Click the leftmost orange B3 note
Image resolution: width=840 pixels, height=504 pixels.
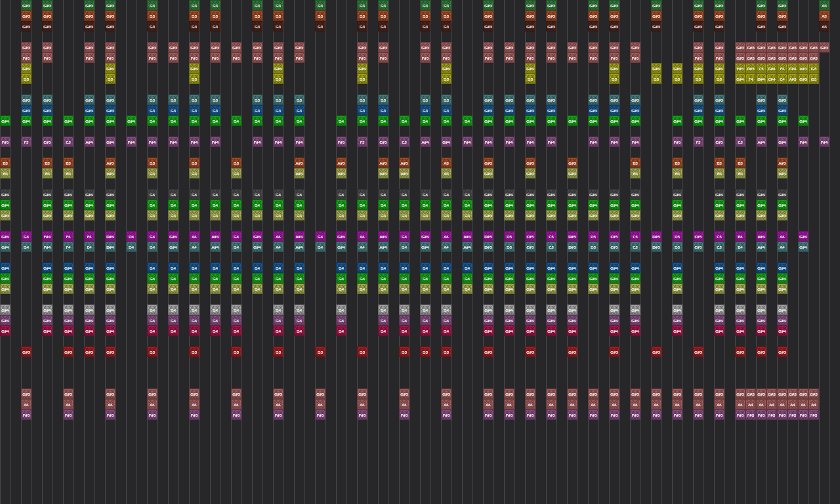5,163
